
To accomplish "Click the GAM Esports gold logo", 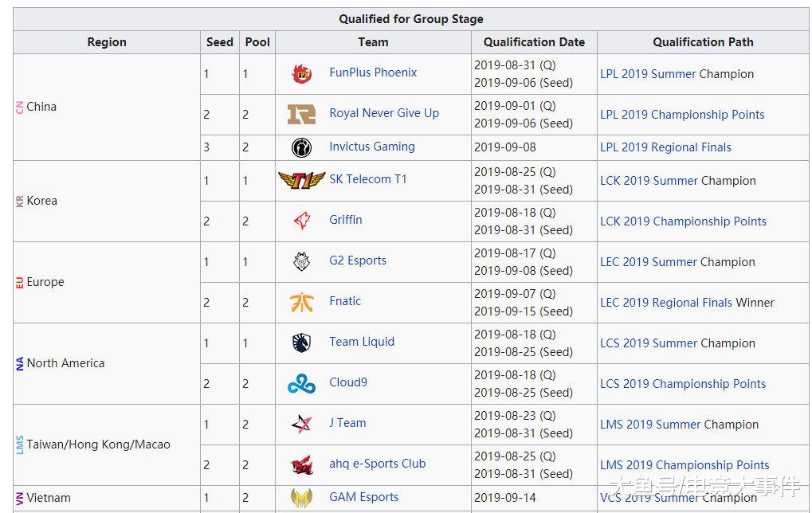I will 301,498.
